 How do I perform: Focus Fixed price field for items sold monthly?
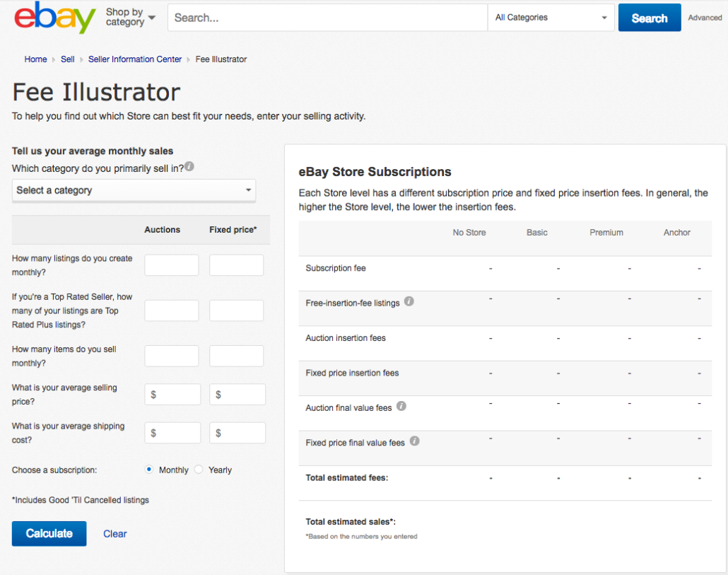pyautogui.click(x=236, y=356)
